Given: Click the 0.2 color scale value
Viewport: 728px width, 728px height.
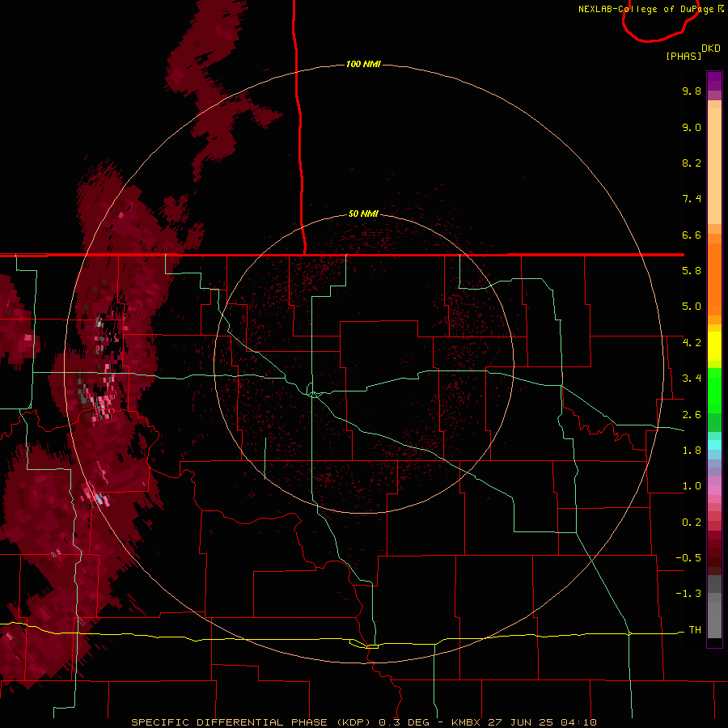Looking at the screenshot, I should coord(692,523).
